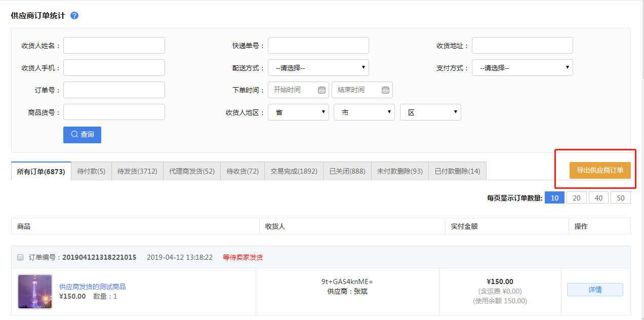Set orders per page to 20

576,198
